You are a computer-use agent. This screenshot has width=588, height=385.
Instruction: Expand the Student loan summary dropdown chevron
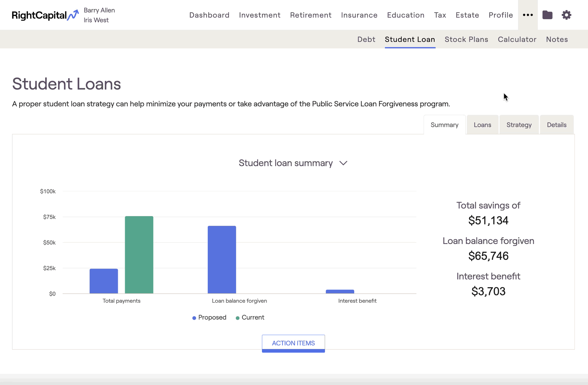click(x=343, y=163)
